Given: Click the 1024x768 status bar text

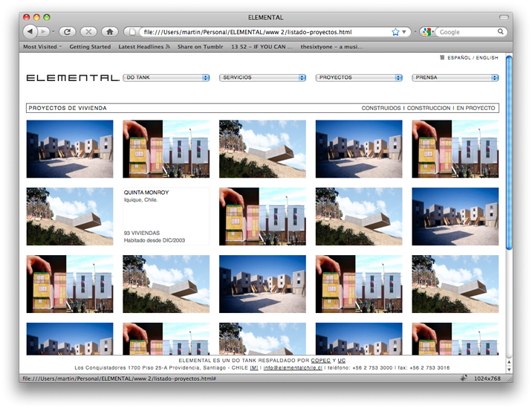Looking at the screenshot, I should (x=487, y=379).
